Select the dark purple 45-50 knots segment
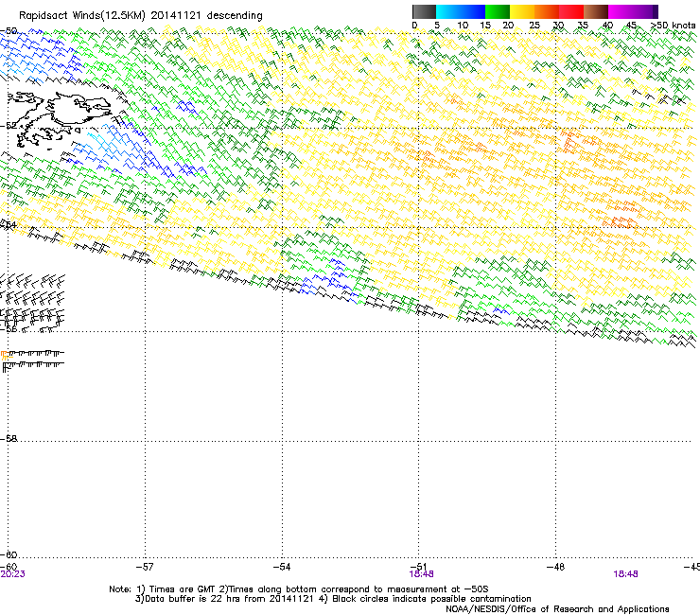 (645, 11)
